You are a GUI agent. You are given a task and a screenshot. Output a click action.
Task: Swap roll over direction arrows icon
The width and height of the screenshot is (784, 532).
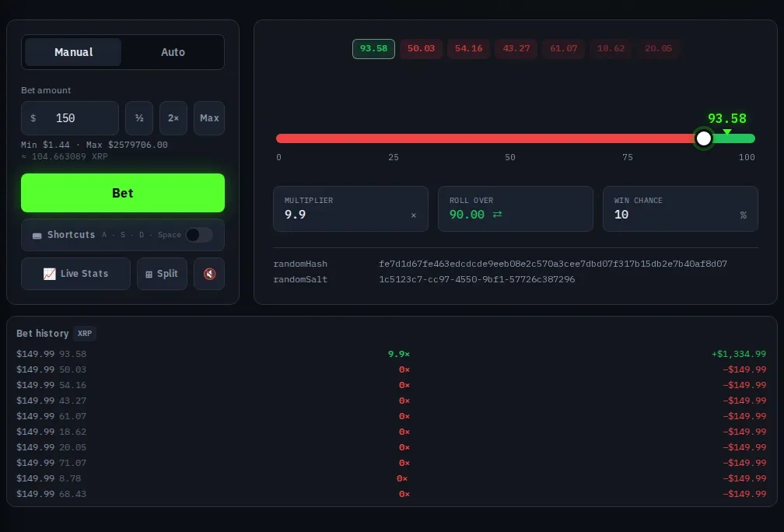tap(497, 214)
